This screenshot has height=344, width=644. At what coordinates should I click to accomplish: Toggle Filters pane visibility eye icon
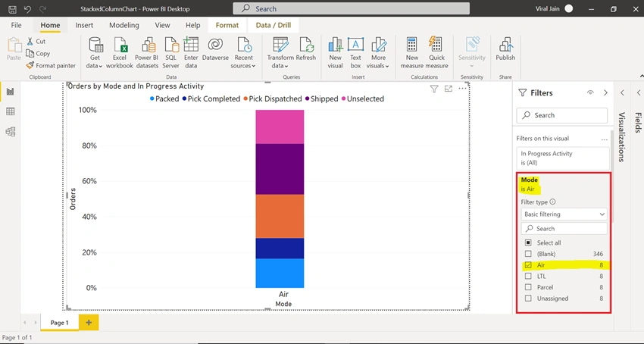point(590,93)
